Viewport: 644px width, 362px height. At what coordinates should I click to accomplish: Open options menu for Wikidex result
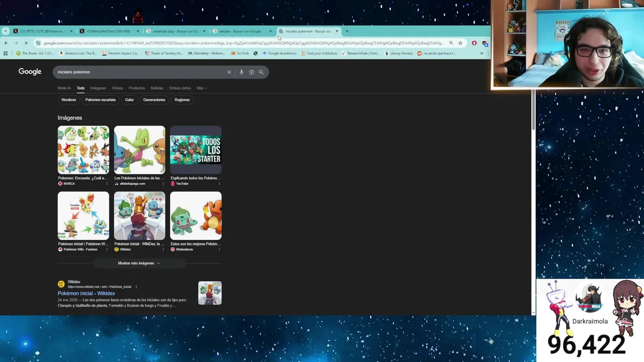click(x=136, y=287)
